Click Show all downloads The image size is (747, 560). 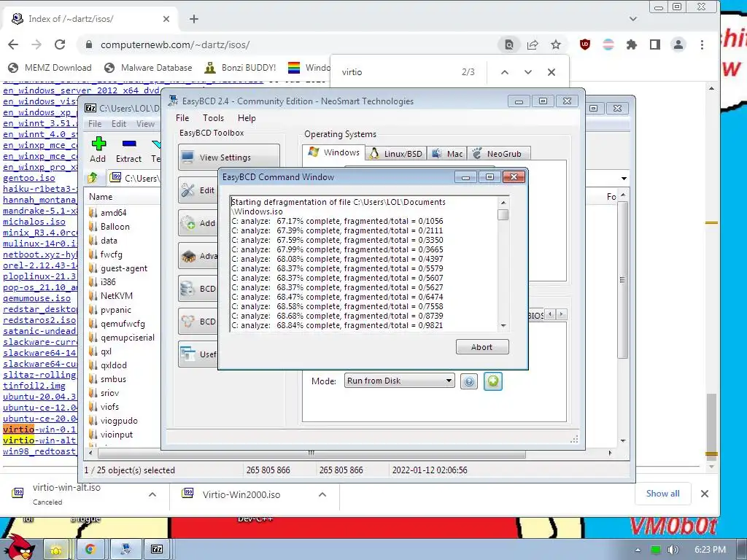point(662,494)
